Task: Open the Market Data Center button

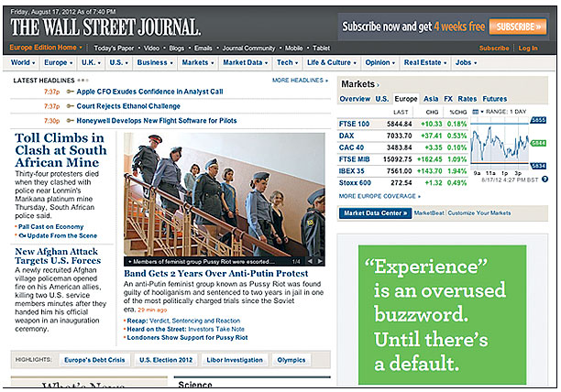Action: [374, 212]
